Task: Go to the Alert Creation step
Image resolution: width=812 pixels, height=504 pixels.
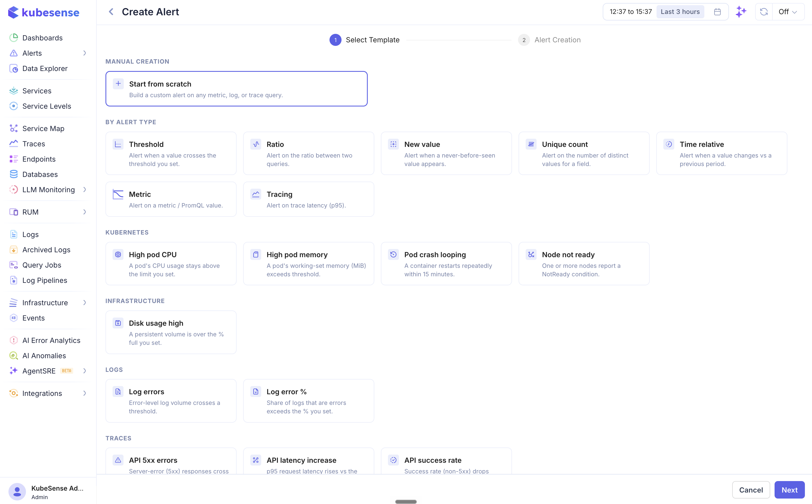Action: pyautogui.click(x=549, y=40)
